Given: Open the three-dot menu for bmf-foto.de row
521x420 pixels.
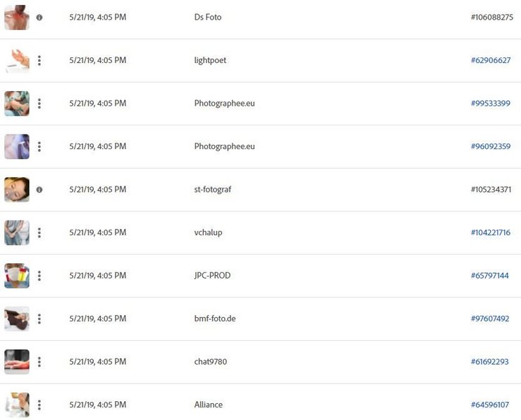Looking at the screenshot, I should click(x=39, y=318).
